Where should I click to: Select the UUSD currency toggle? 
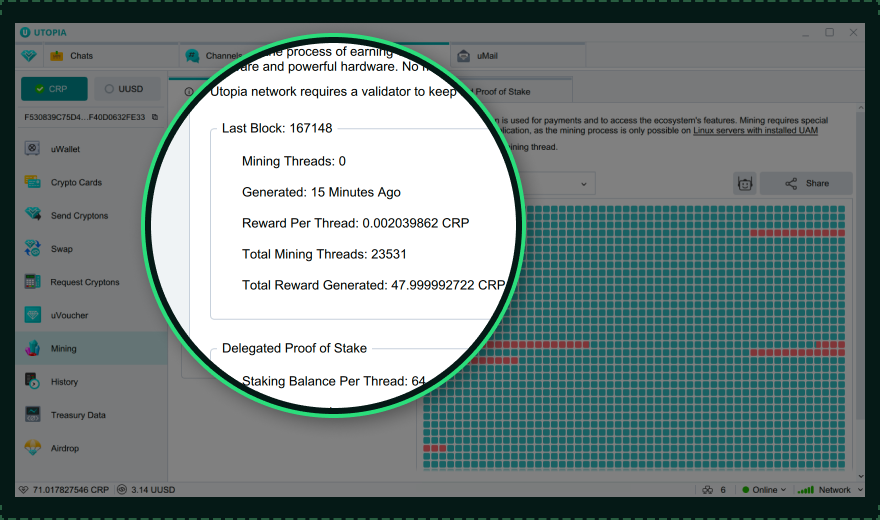127,89
